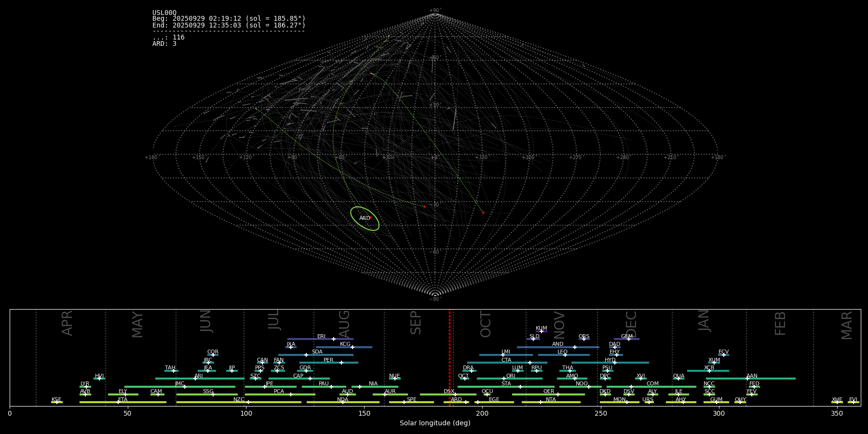
Task: Click the USL00Q station name
Action: tap(164, 13)
